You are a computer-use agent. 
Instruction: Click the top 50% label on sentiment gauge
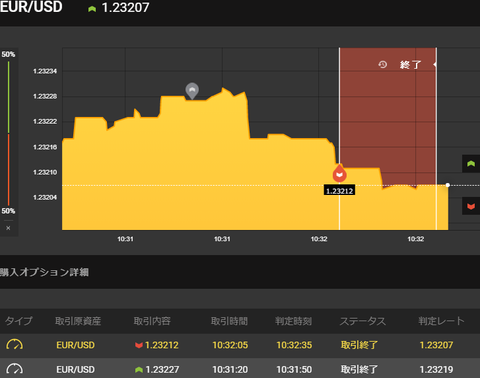[x=8, y=54]
